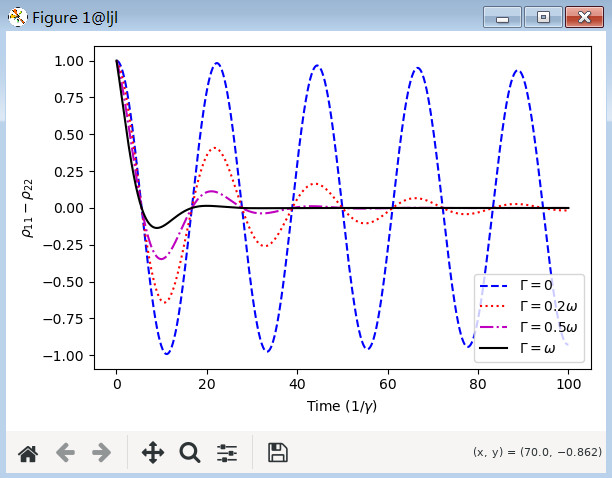This screenshot has height=478, width=612.
Task: Activate the Zoom-to-rectangle magnifier tool
Action: point(190,453)
